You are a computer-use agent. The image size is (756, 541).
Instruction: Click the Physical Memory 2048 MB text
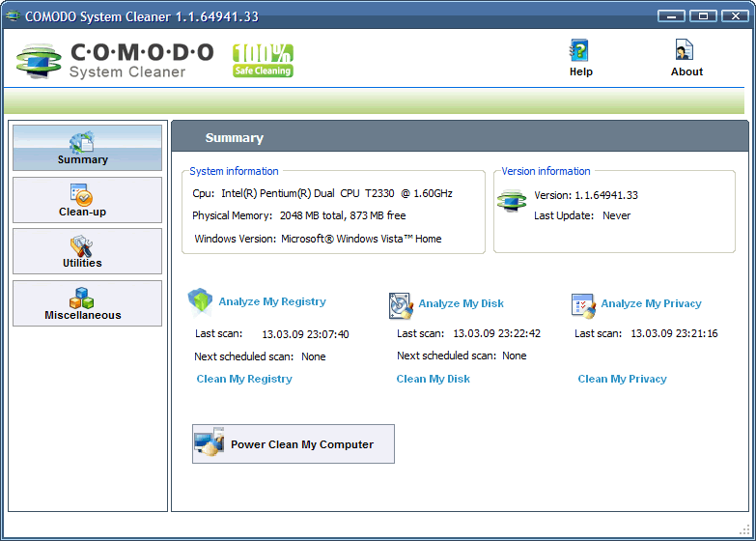click(299, 215)
